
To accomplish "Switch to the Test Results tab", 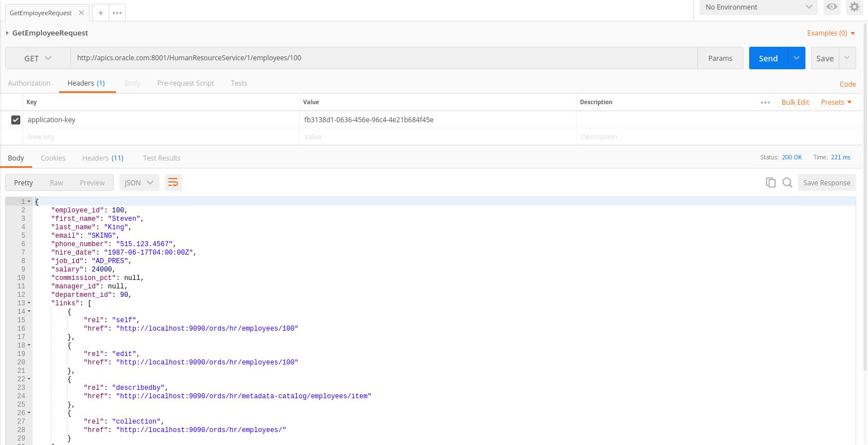I will point(162,158).
